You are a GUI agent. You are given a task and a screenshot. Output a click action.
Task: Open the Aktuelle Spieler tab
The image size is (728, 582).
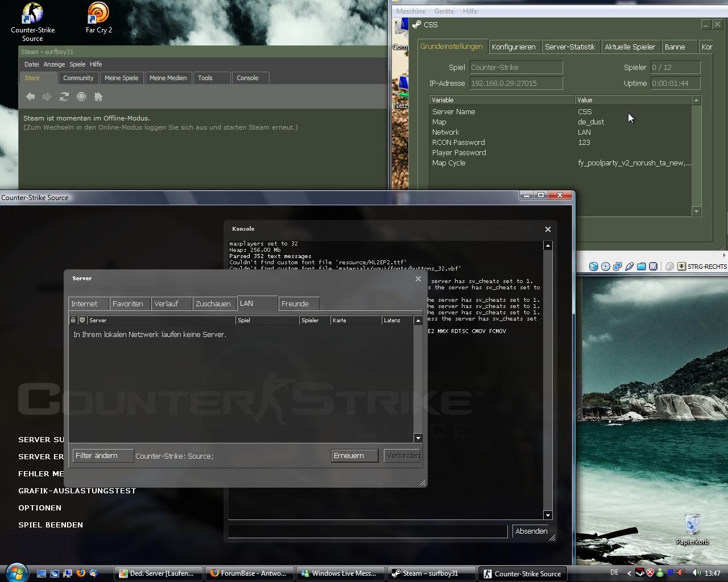point(630,47)
